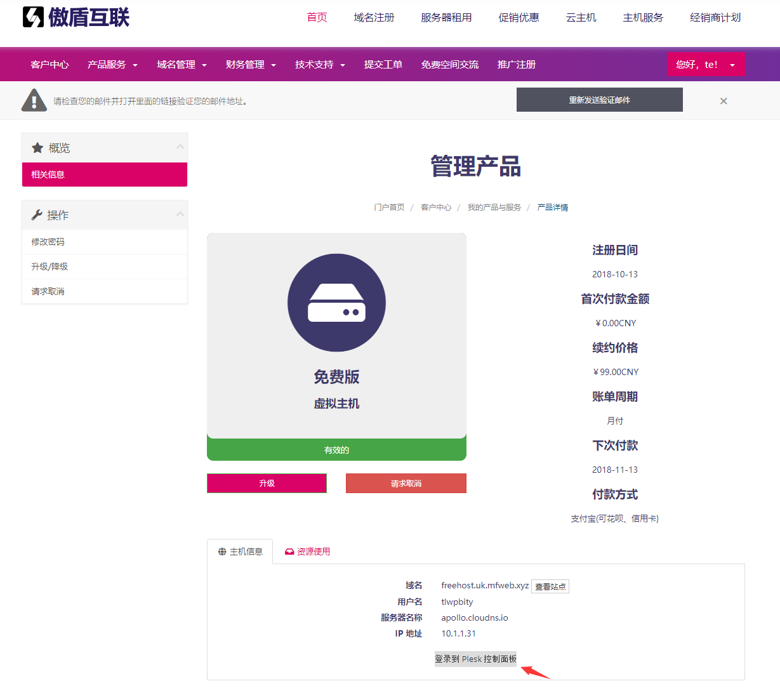Image resolution: width=780 pixels, height=700 pixels.
Task: Select 相关信息 in the sidebar
Action: [x=105, y=175]
